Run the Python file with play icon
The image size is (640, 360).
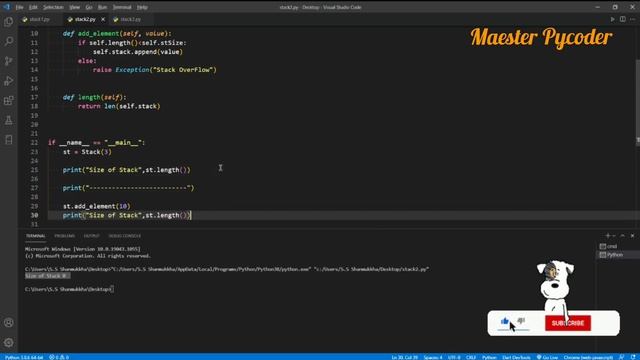click(612, 19)
